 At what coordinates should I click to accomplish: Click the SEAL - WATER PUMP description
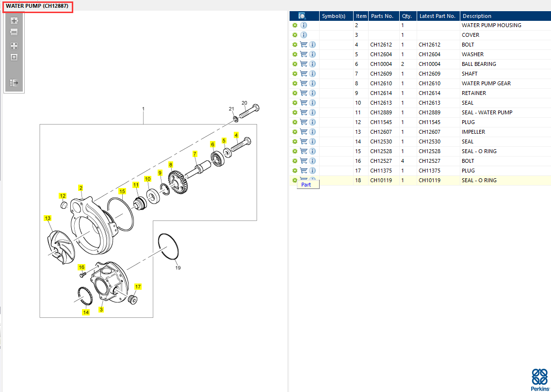click(487, 112)
